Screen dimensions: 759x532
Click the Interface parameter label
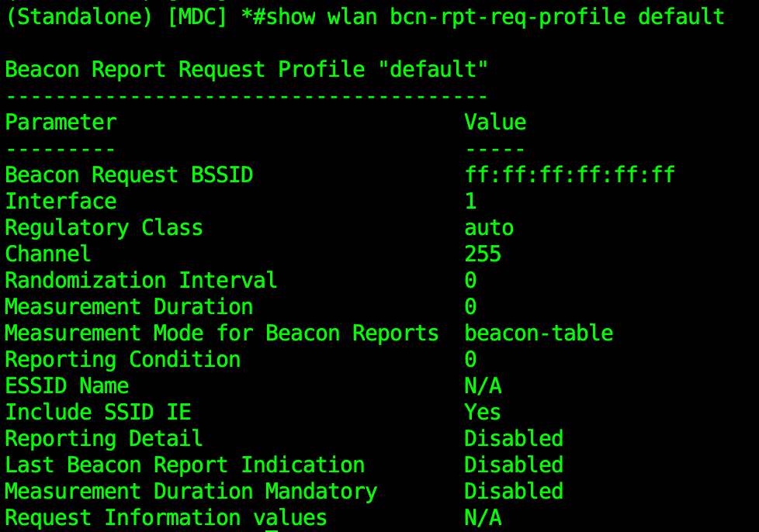(x=61, y=202)
